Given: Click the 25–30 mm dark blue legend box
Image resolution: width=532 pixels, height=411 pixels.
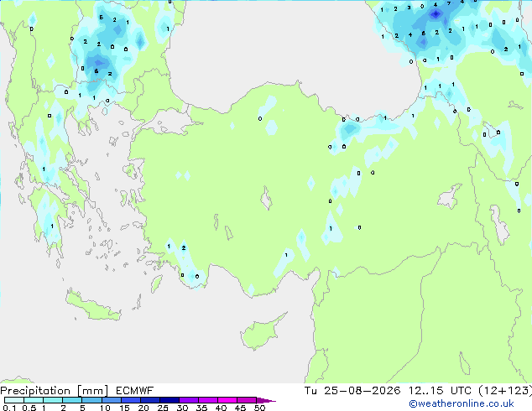Looking at the screenshot, I should [170, 400].
